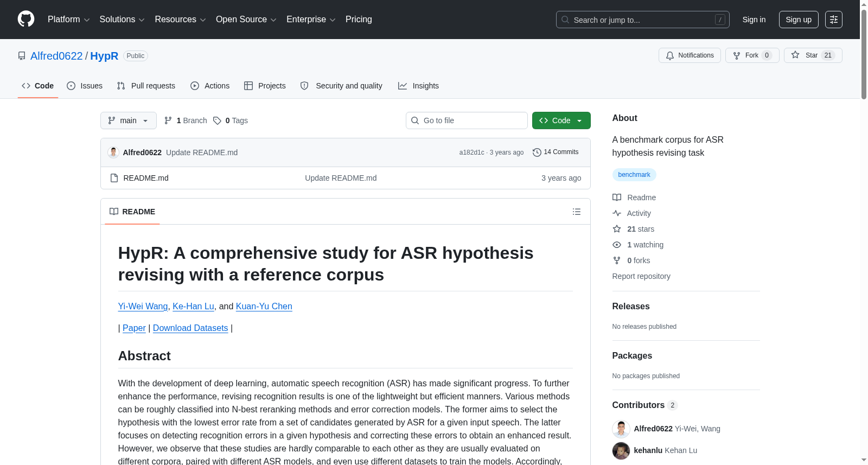Open kehanlu contributor profile name
The image size is (868, 465).
[648, 450]
